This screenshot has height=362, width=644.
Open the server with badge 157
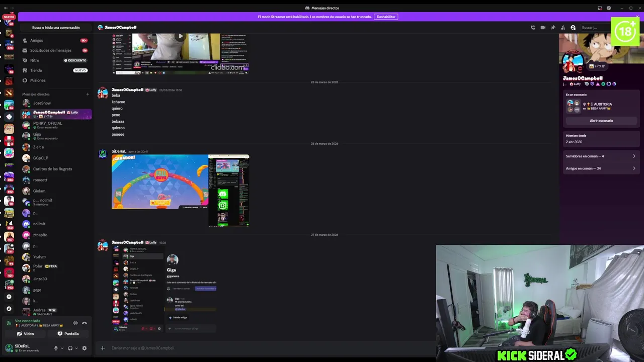(x=9, y=237)
